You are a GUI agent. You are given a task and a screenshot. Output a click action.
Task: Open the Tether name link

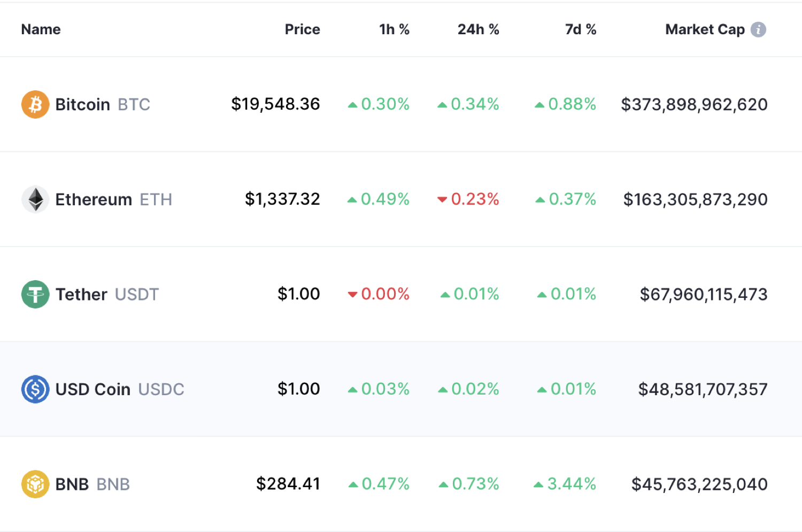point(81,295)
